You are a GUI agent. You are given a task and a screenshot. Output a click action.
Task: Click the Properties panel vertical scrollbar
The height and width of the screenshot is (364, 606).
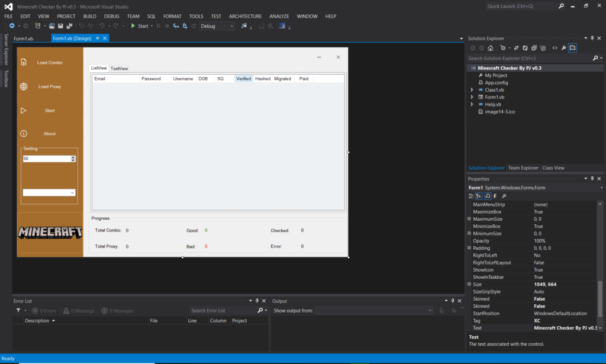pos(600,298)
